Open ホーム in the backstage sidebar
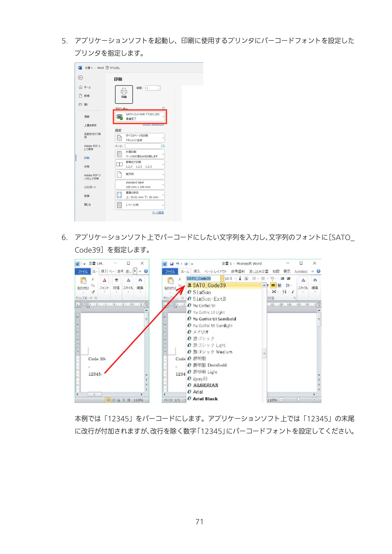The width and height of the screenshot is (392, 554). point(85,87)
